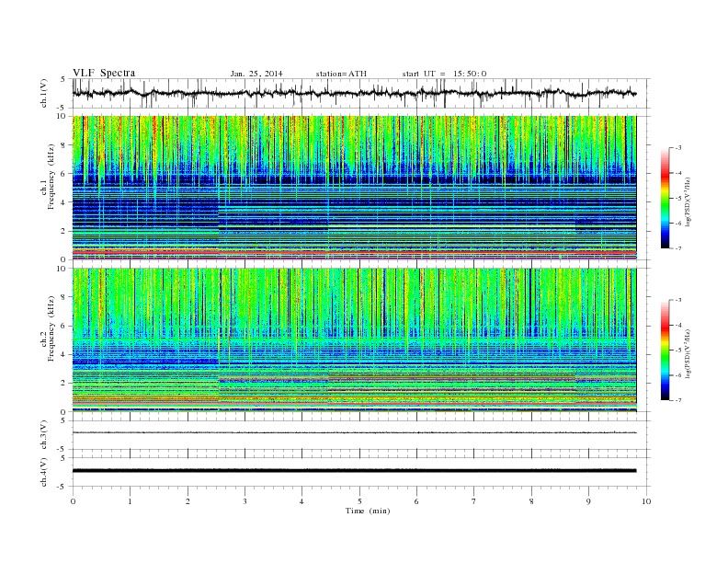Click the thick ch.4 voltage trace

[x=354, y=471]
